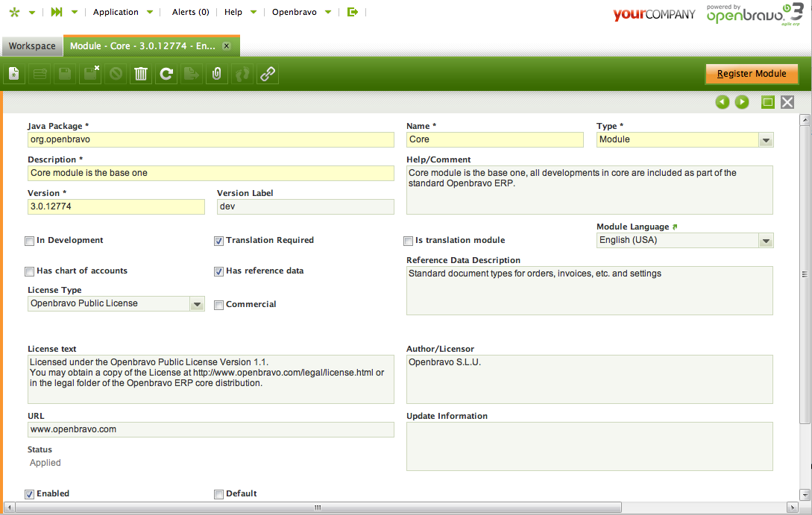
Task: Click the horizontal scrollbar at bottom
Action: coord(317,508)
